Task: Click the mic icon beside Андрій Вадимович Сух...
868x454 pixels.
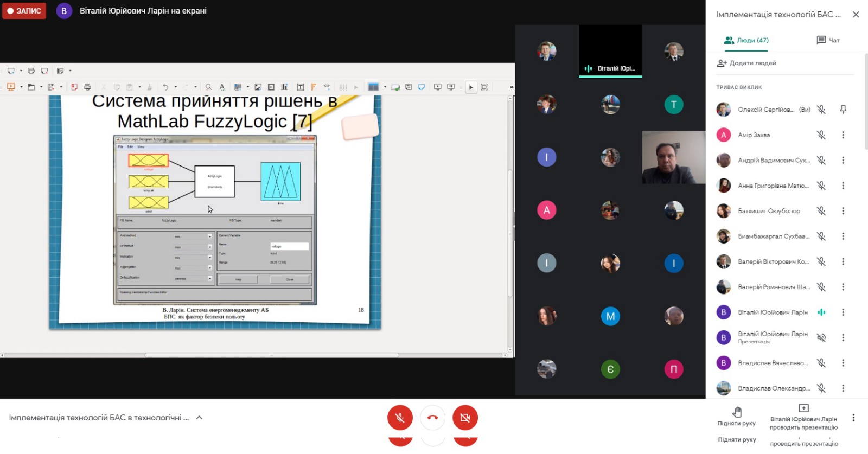Action: [x=821, y=160]
